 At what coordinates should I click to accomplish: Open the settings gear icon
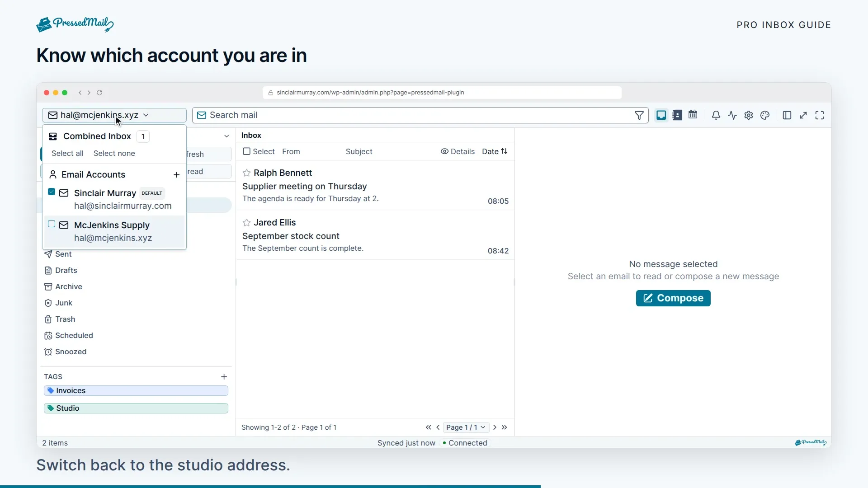point(749,115)
